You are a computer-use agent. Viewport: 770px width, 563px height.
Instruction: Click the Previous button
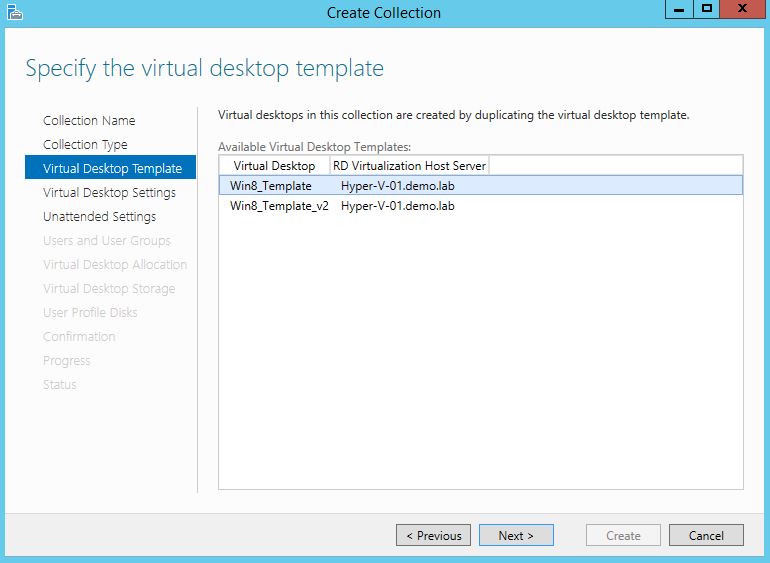[x=434, y=536]
